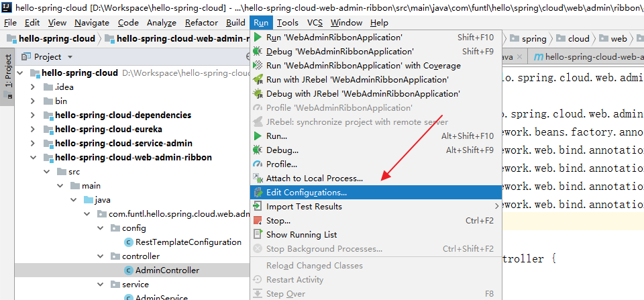Click Debug 'WebAdminRibbonApplication' bug icon
The width and height of the screenshot is (644, 300).
click(x=258, y=52)
